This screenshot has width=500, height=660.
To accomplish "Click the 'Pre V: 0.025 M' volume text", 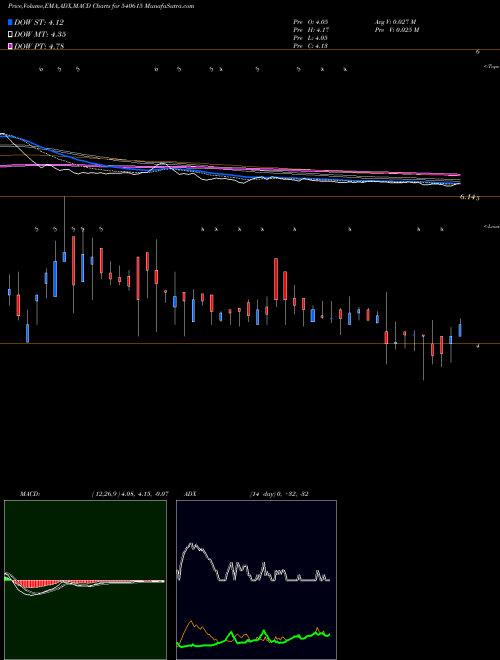I will pyautogui.click(x=396, y=30).
